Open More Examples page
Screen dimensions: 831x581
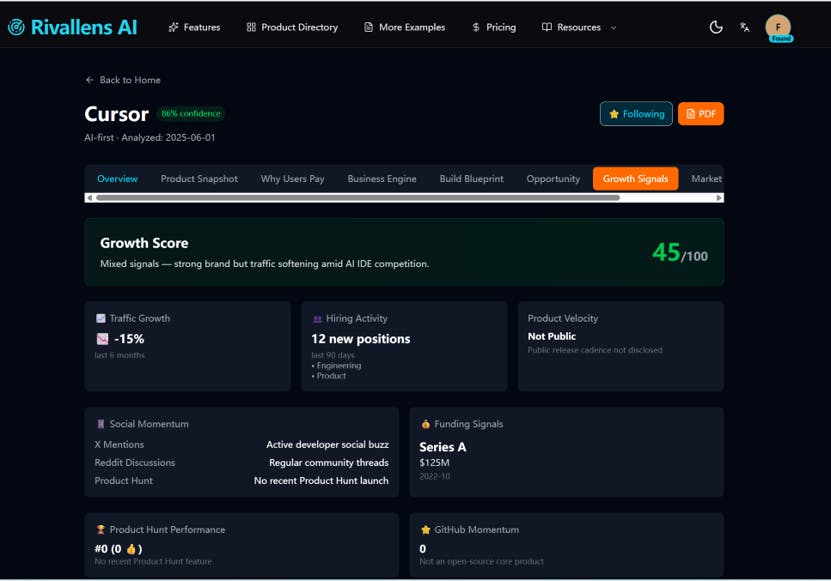point(404,27)
